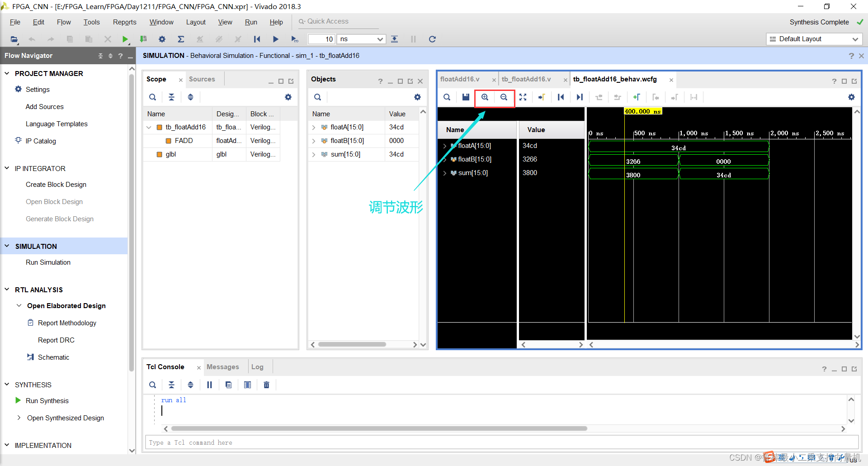868x466 pixels.
Task: Expand floatA[15:0] in Objects panel
Action: [x=314, y=128]
